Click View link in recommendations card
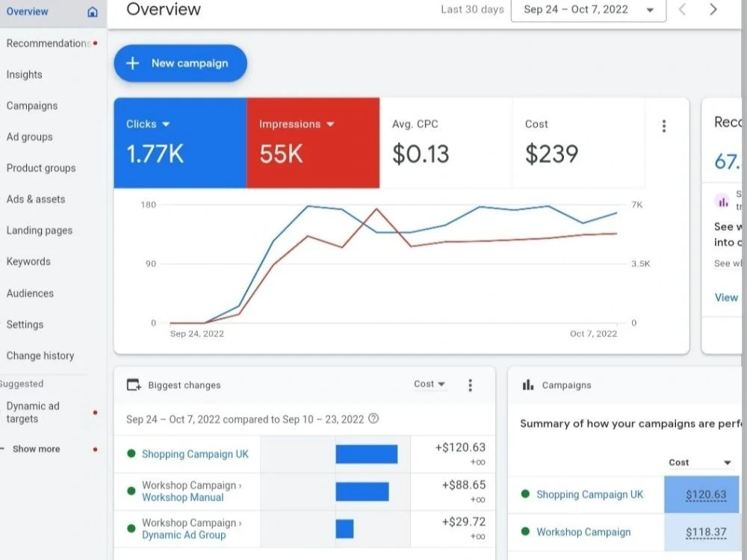This screenshot has width=747, height=560. click(x=727, y=298)
